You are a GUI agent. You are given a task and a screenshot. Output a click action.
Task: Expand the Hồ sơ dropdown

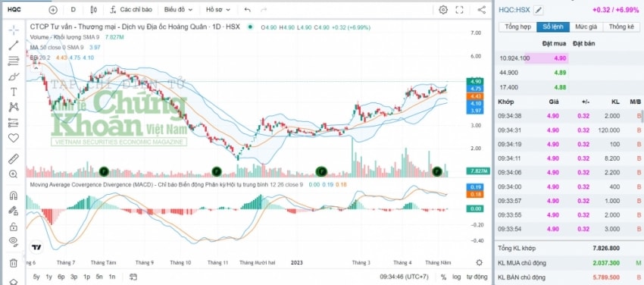218,10
